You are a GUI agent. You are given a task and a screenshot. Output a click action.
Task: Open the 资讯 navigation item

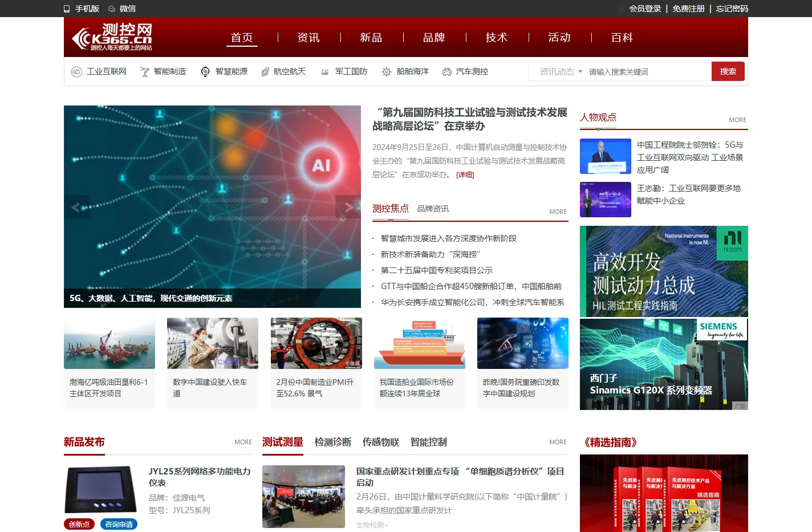(308, 38)
